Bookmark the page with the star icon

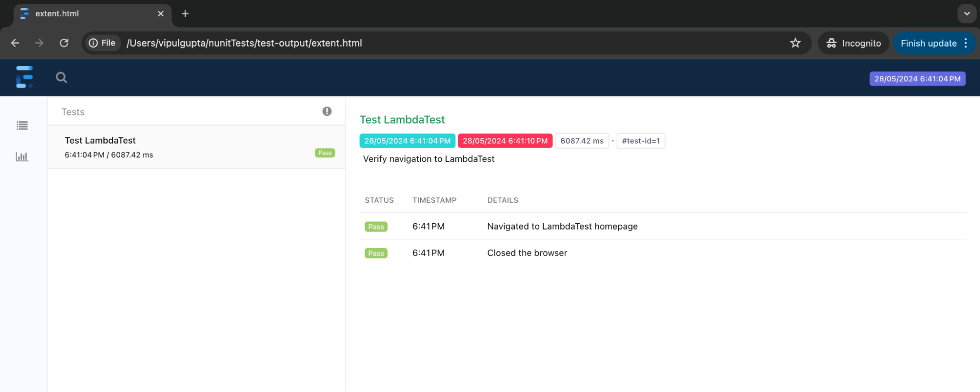(x=795, y=43)
